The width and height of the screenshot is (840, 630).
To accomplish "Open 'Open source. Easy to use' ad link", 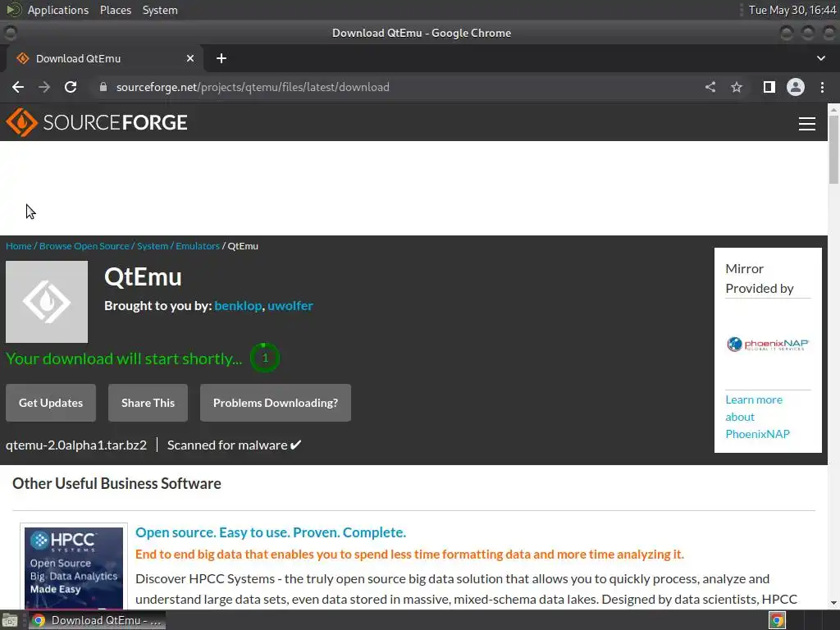I will (271, 532).
